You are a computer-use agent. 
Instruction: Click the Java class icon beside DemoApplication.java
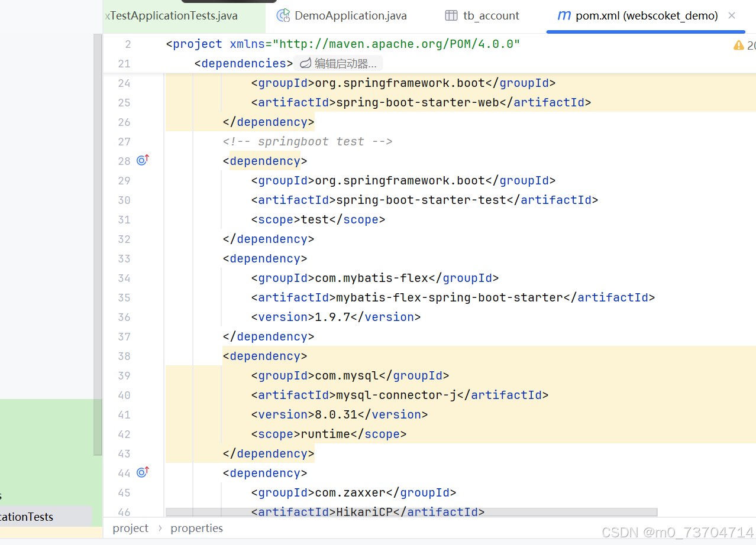pos(283,15)
